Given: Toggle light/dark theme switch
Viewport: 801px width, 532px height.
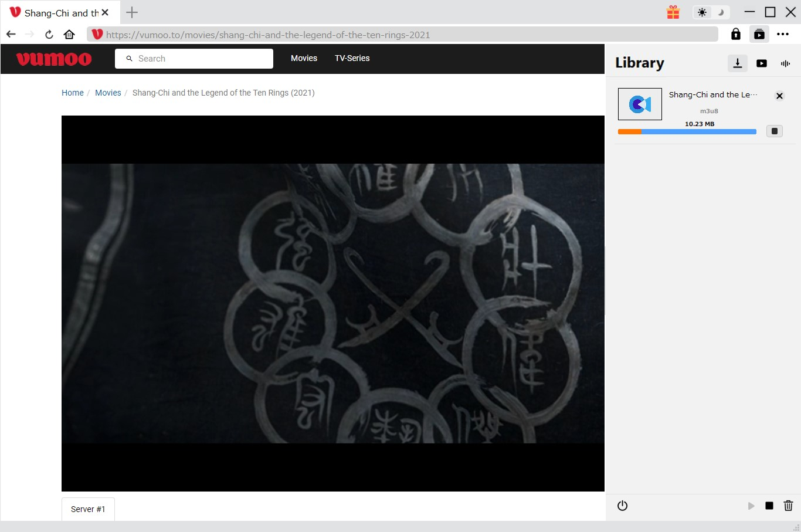Looking at the screenshot, I should coord(711,12).
